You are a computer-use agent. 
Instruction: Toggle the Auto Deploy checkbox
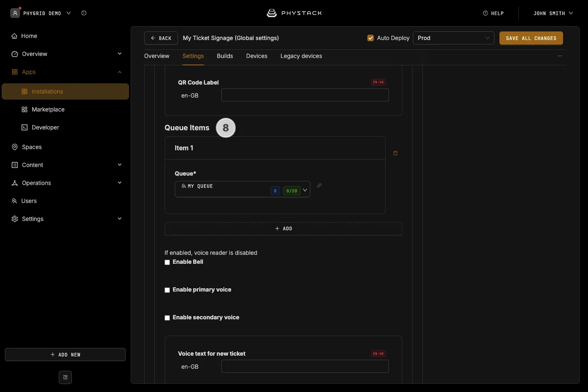tap(371, 38)
